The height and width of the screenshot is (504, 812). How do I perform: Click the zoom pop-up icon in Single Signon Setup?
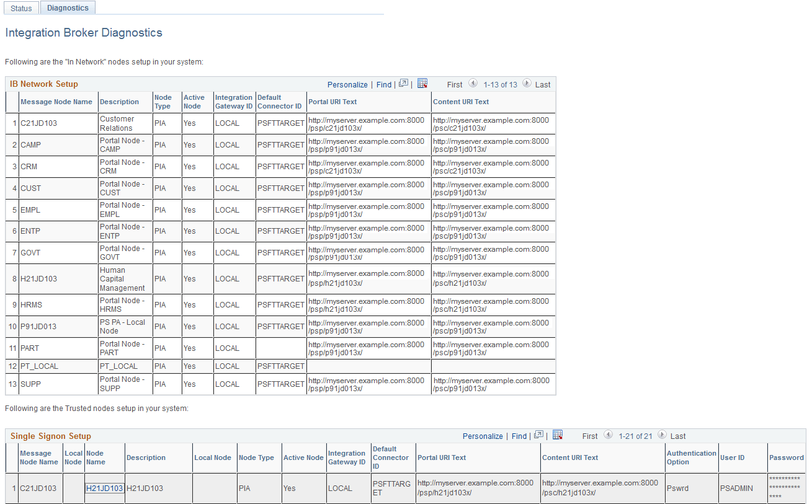[x=539, y=436]
